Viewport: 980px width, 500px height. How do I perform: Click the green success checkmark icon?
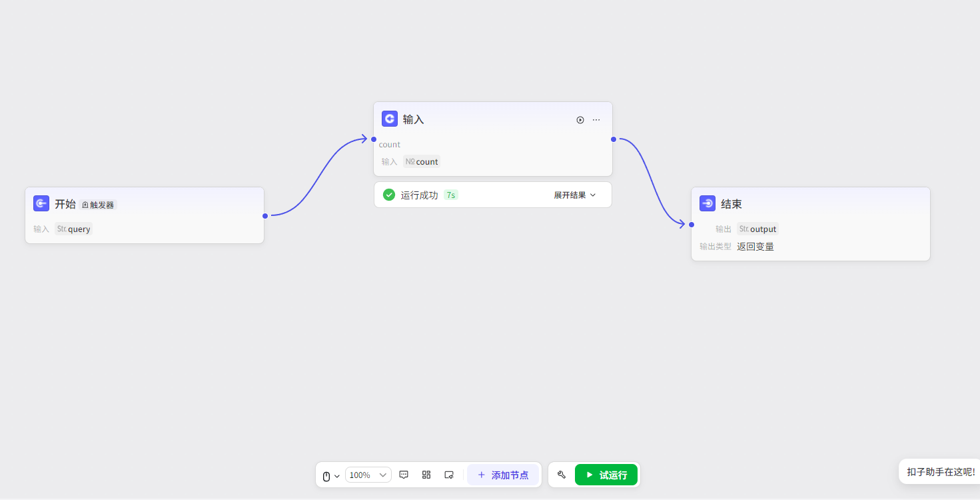click(389, 195)
